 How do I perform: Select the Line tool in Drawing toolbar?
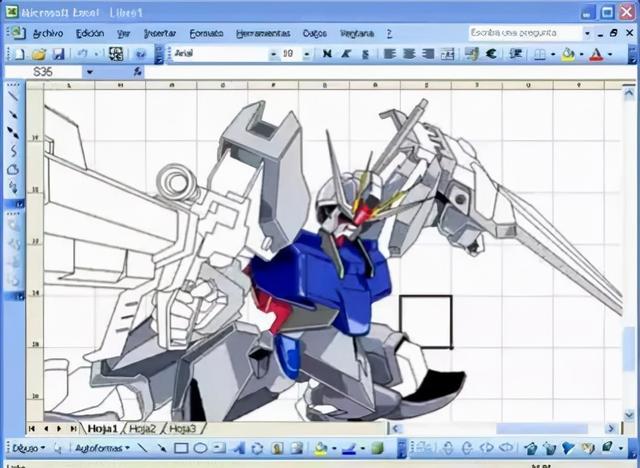coord(142,448)
